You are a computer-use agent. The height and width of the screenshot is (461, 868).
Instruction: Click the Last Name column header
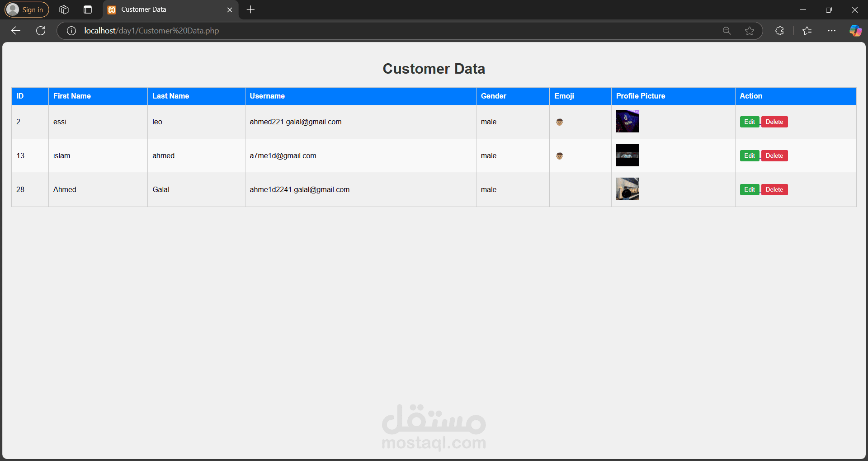point(196,96)
